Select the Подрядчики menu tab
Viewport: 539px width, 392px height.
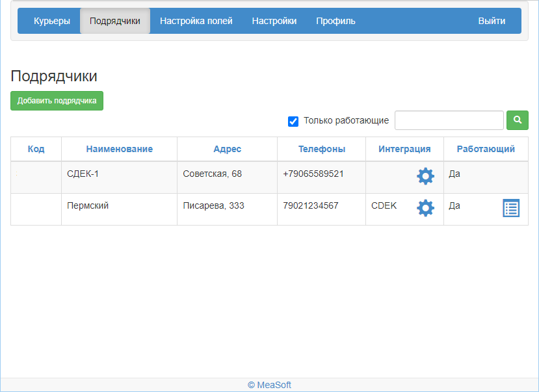click(115, 21)
